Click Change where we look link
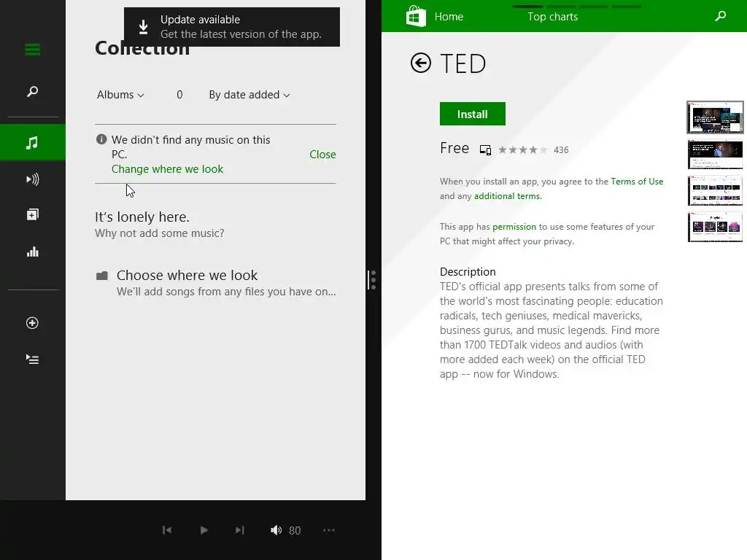 click(167, 169)
